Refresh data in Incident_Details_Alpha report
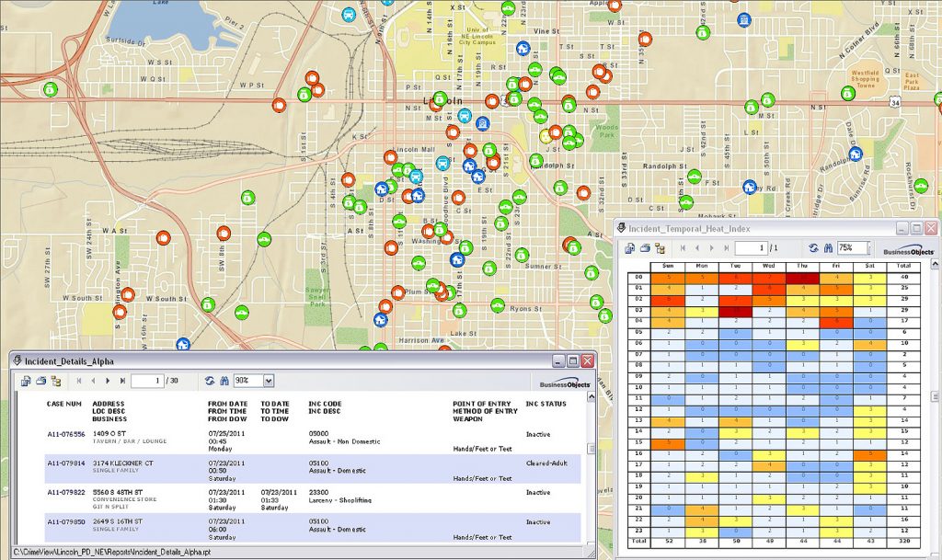 tap(211, 380)
